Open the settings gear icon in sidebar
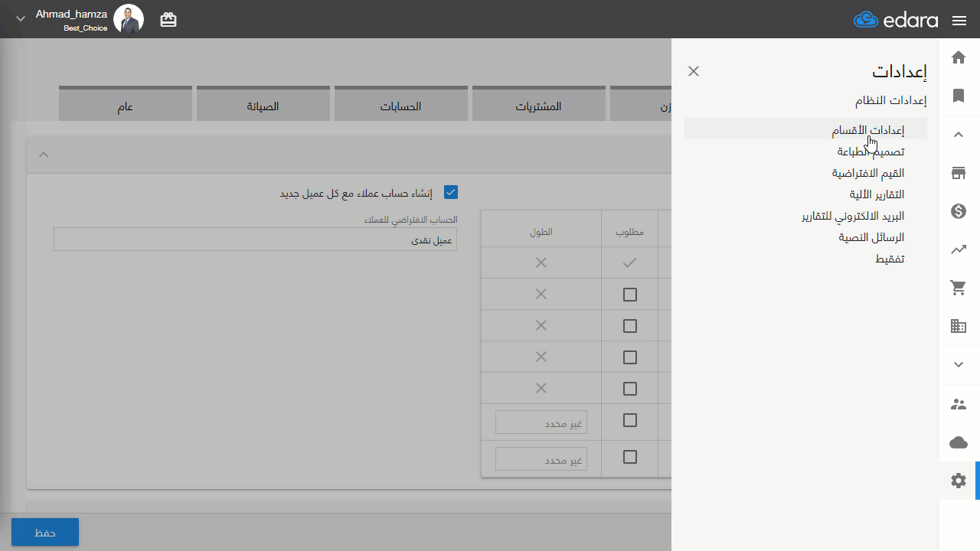 tap(959, 481)
